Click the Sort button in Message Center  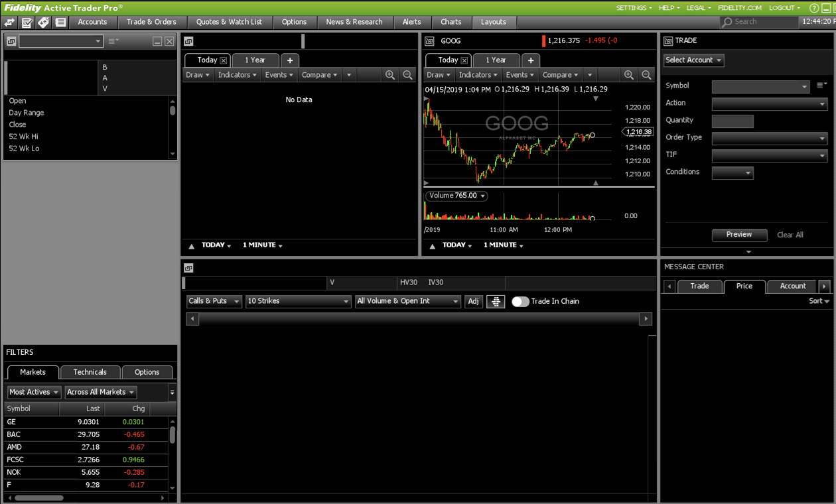click(x=819, y=301)
